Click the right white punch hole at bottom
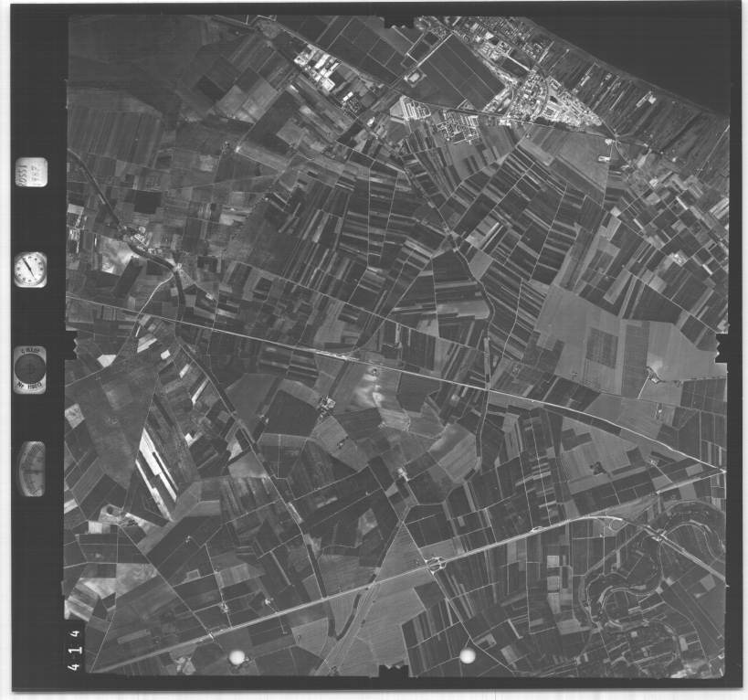Viewport: 748px width, 700px height. click(467, 656)
